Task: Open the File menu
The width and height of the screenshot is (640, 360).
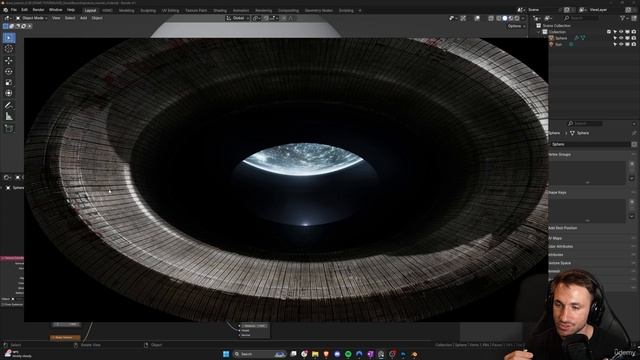Action: (14, 10)
